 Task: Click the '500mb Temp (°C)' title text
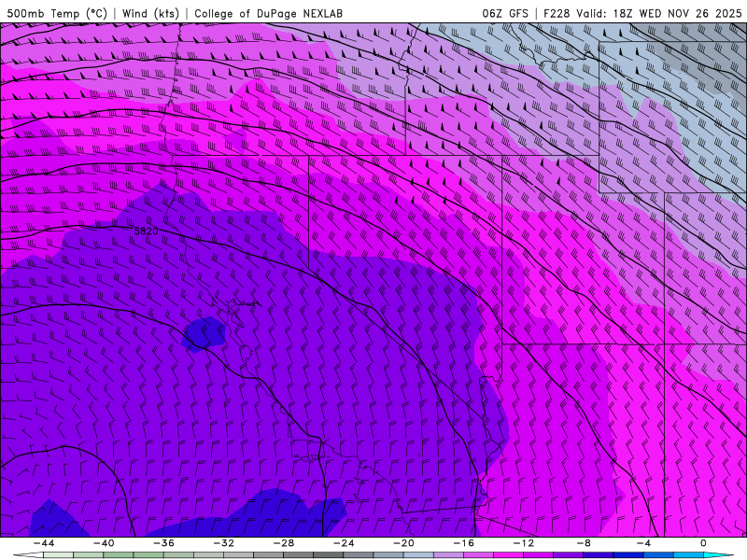point(57,13)
